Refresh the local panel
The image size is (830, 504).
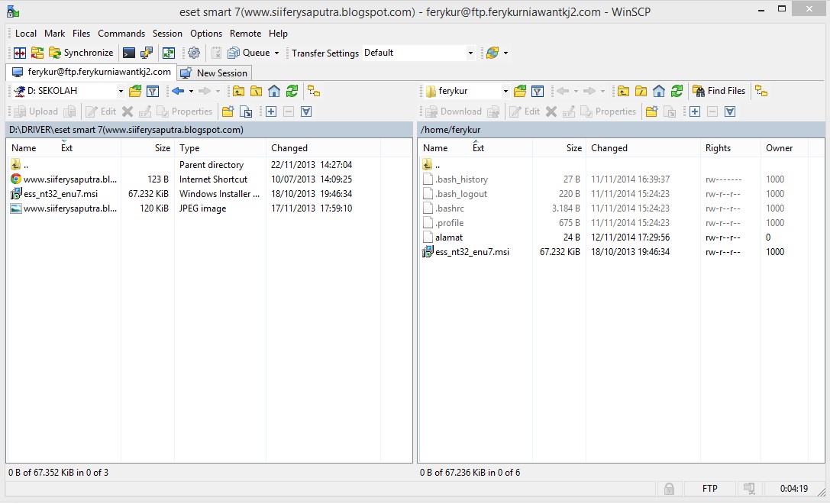292,91
